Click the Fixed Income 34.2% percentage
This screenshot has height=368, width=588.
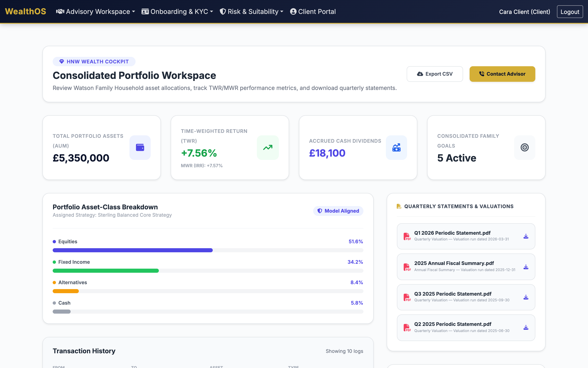(355, 262)
